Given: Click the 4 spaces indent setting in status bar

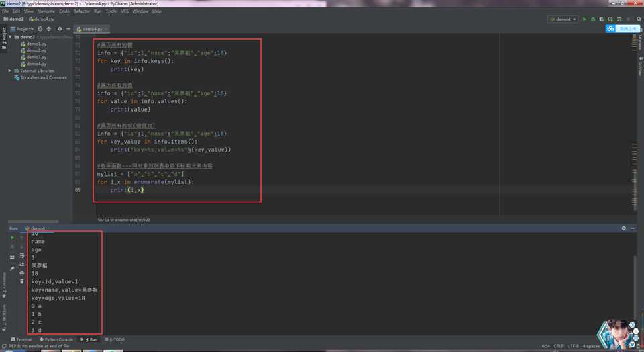Looking at the screenshot, I should [x=590, y=346].
